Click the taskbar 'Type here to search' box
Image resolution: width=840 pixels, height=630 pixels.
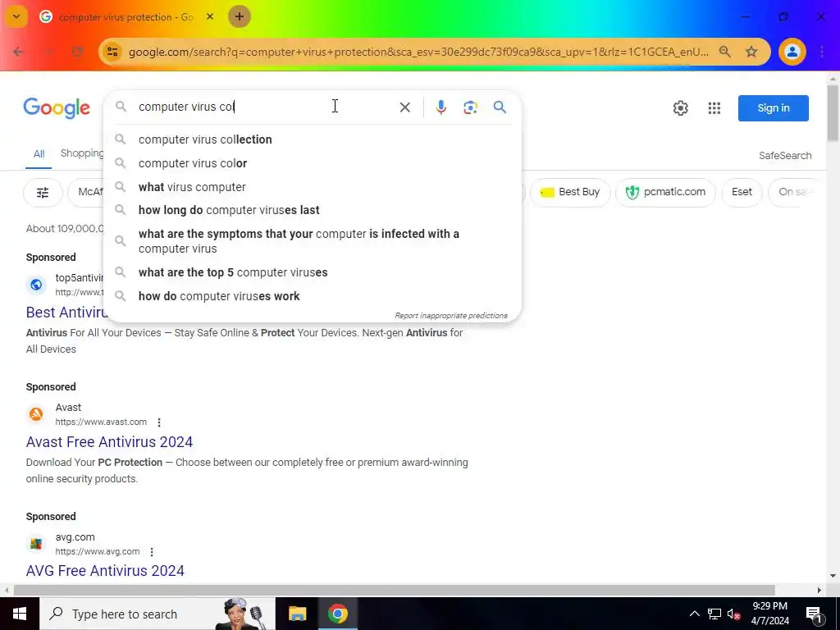[x=157, y=614]
